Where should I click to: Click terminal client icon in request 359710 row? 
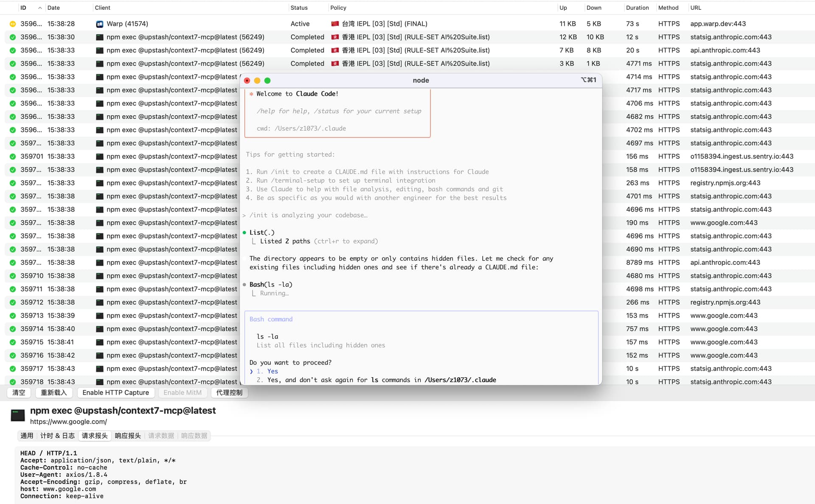[100, 276]
